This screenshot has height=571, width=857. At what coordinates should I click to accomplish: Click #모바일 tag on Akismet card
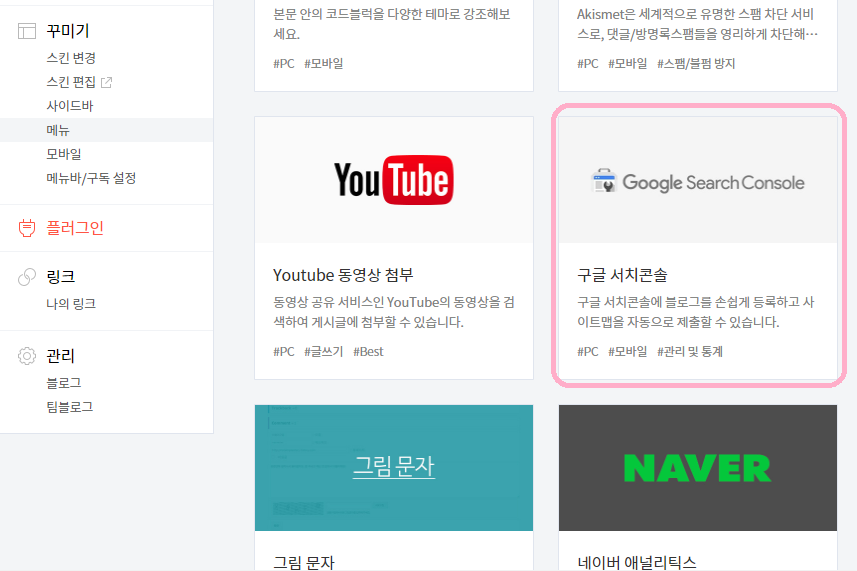pyautogui.click(x=627, y=63)
